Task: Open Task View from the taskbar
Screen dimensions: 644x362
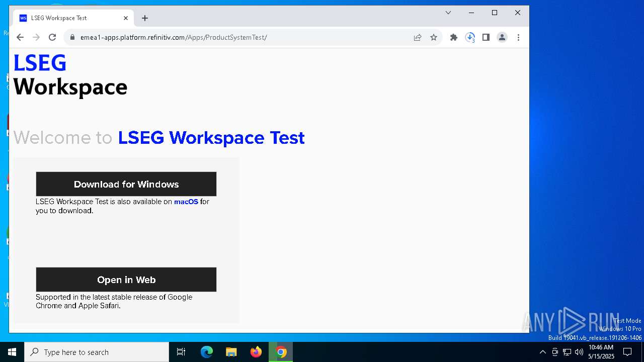Action: point(181,352)
